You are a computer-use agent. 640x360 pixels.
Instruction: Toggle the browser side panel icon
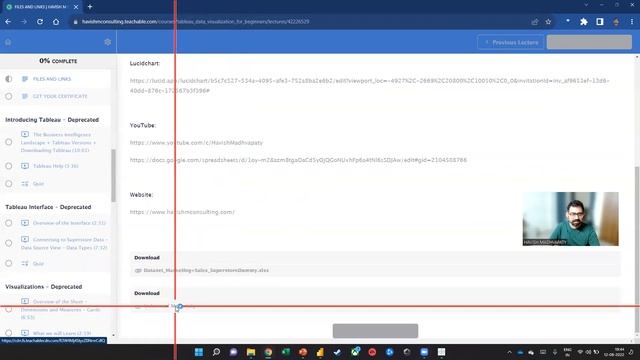tap(600, 22)
